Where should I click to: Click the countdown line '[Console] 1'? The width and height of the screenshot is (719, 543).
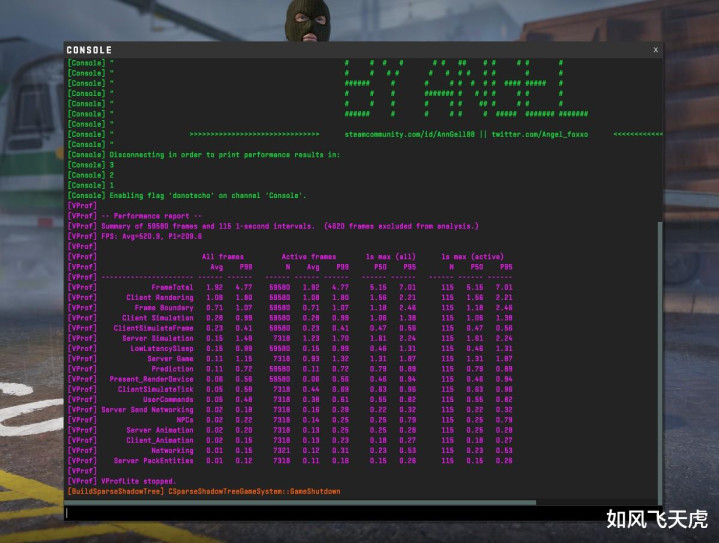coord(91,185)
